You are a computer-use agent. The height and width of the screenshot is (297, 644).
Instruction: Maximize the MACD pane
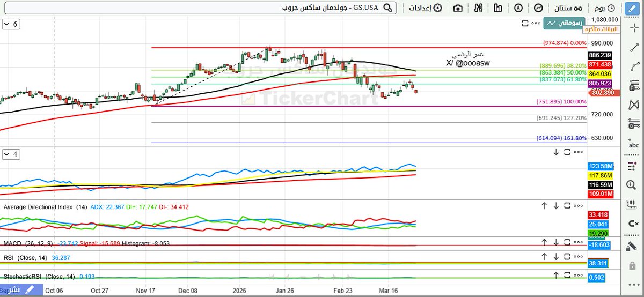coord(567,242)
